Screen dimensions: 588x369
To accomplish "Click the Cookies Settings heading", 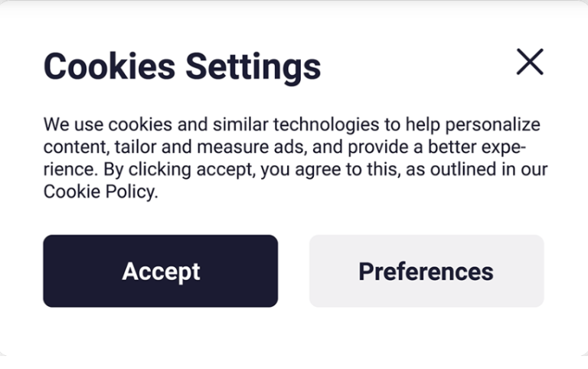I will tap(182, 66).
